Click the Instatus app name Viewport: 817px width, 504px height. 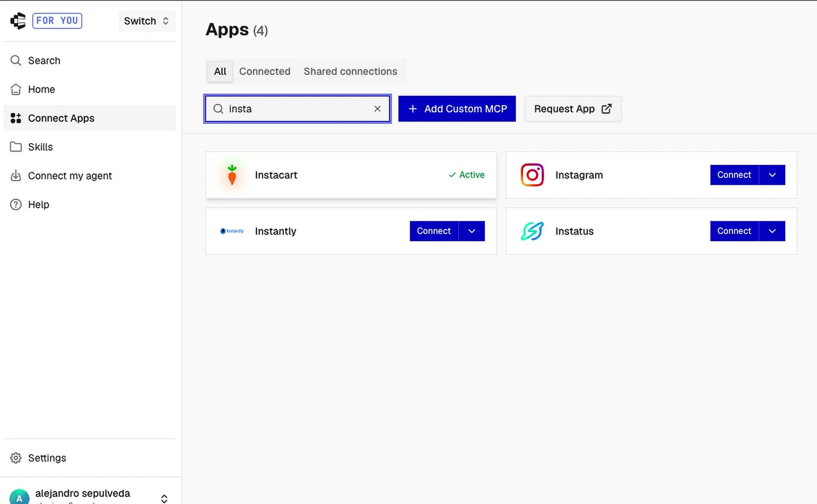[574, 231]
